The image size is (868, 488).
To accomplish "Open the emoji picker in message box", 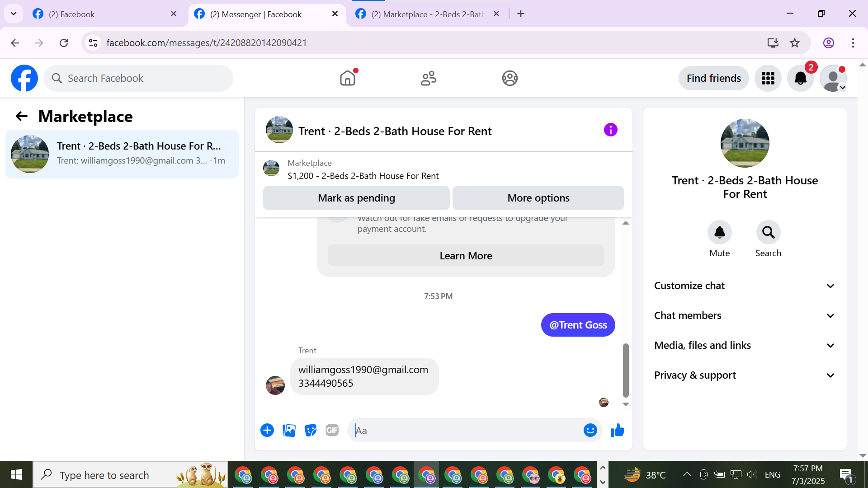I will [590, 430].
